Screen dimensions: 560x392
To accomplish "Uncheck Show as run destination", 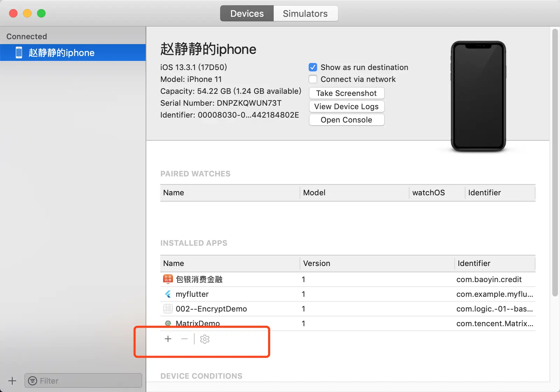I will tap(313, 67).
